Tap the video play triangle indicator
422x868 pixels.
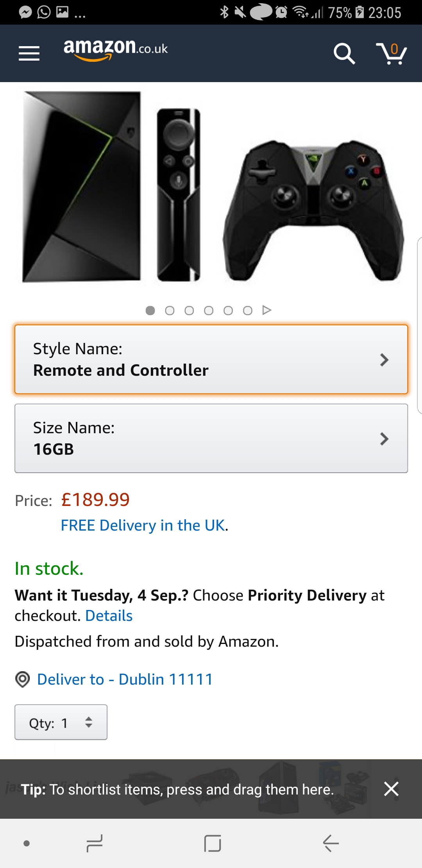click(267, 310)
